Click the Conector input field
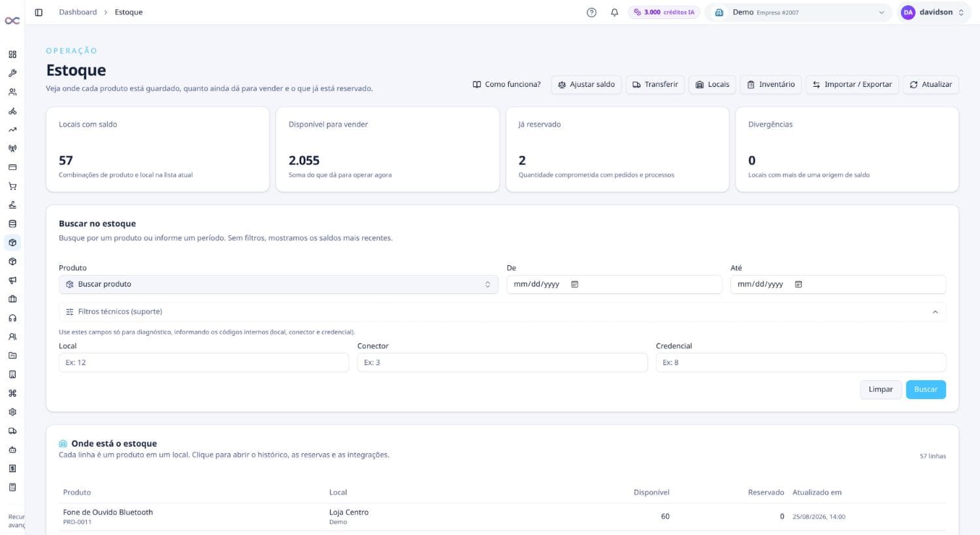Screen dimensions: 980x535 pos(502,363)
